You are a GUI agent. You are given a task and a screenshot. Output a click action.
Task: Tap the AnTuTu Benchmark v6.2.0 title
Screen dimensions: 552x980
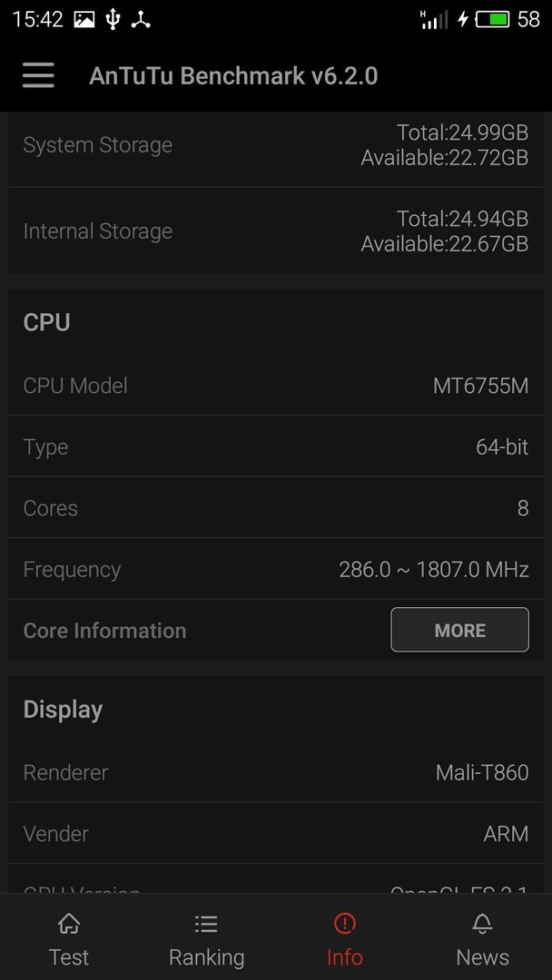point(233,75)
